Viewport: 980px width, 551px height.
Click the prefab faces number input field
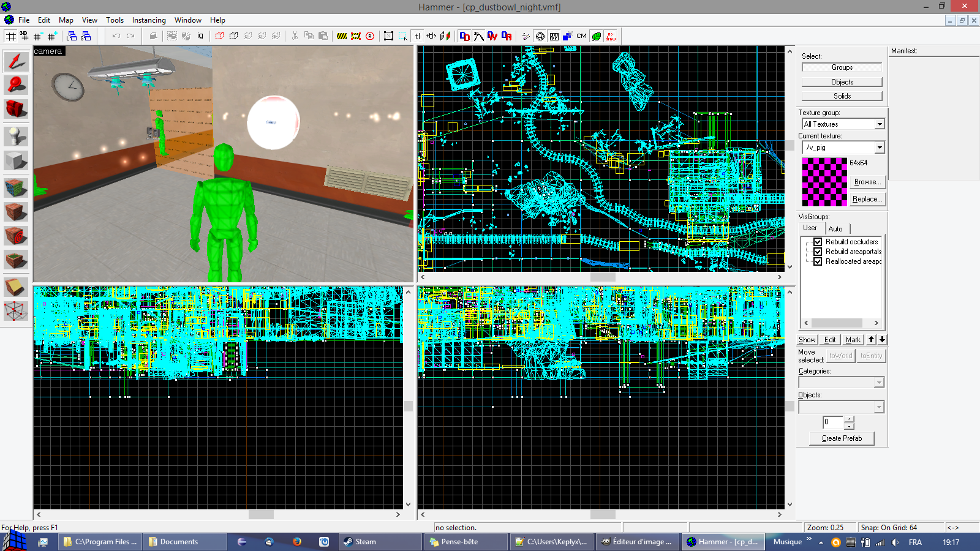pos(833,422)
